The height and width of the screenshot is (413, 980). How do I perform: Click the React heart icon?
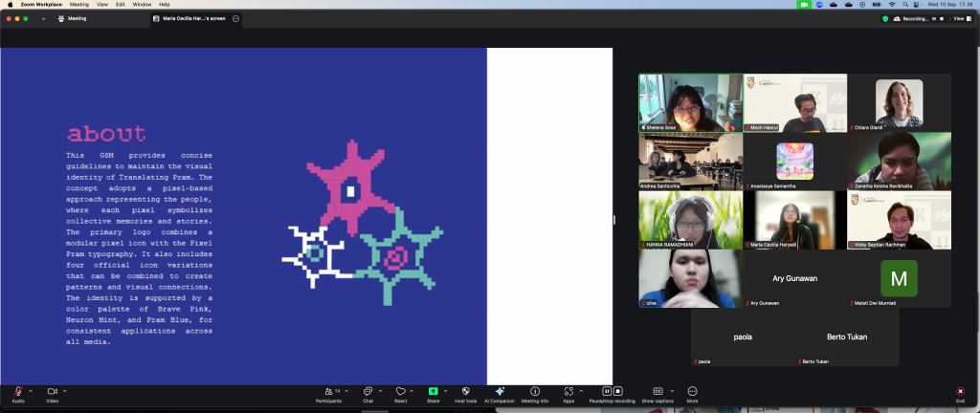tap(400, 392)
